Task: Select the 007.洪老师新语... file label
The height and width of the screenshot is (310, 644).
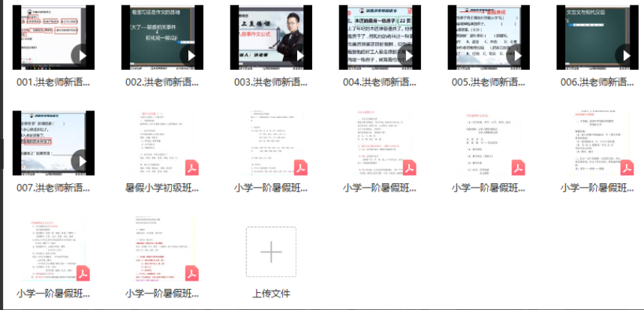Action: pyautogui.click(x=53, y=188)
